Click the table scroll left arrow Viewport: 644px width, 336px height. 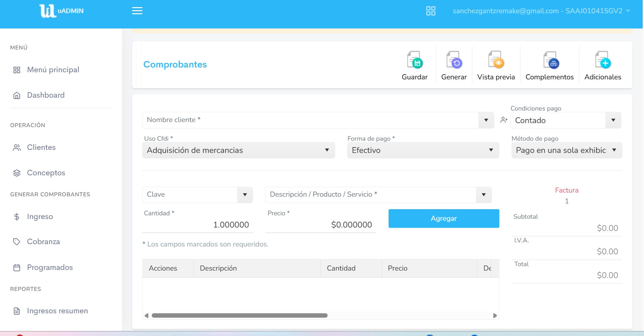pos(146,316)
